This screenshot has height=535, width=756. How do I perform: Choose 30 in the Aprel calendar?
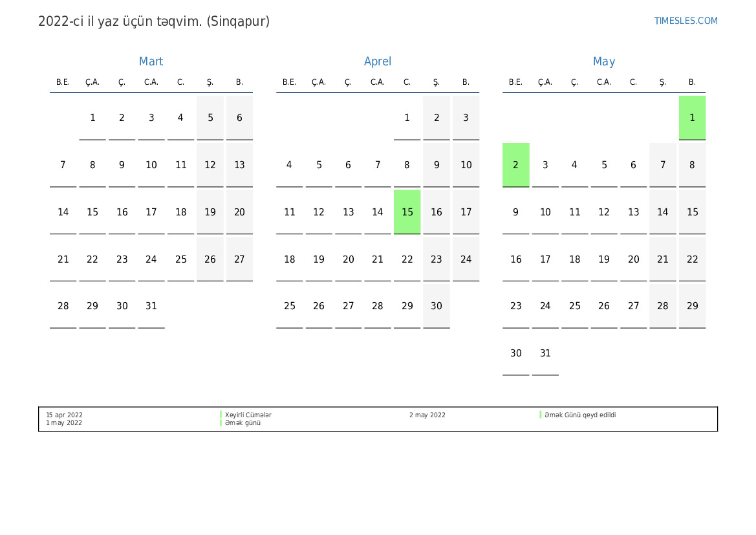(x=437, y=306)
